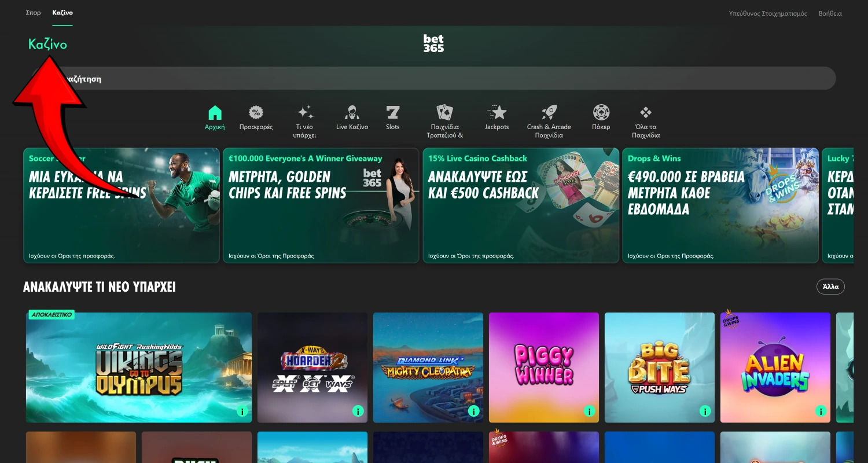This screenshot has width=868, height=463.
Task: Select the Καζίνο tab in top bar
Action: 62,13
